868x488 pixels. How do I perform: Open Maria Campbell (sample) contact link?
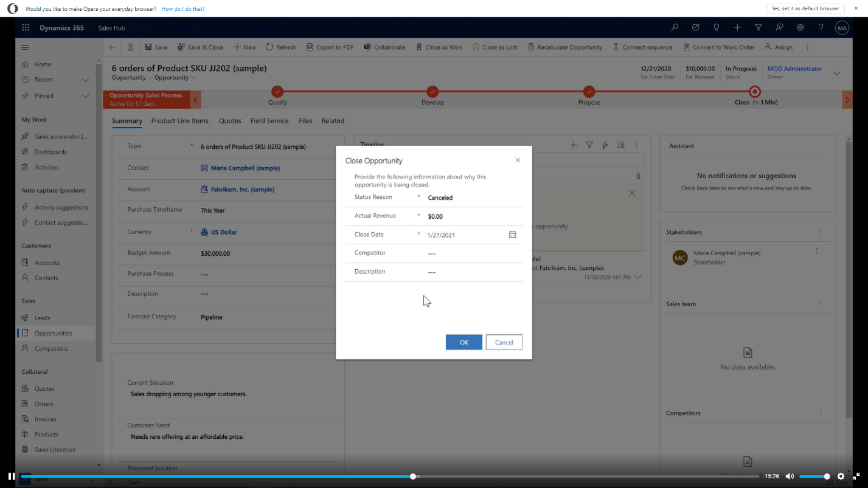[245, 168]
